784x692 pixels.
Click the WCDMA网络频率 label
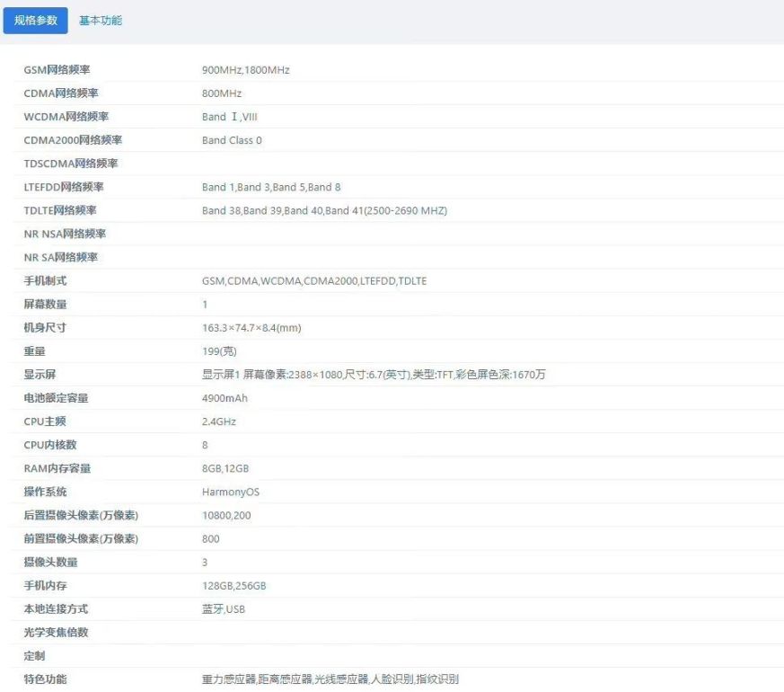(66, 117)
